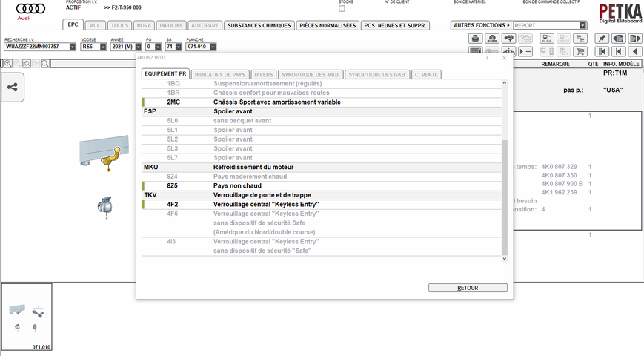
Task: Select row 8Z5 Pays non chaud
Action: point(322,186)
